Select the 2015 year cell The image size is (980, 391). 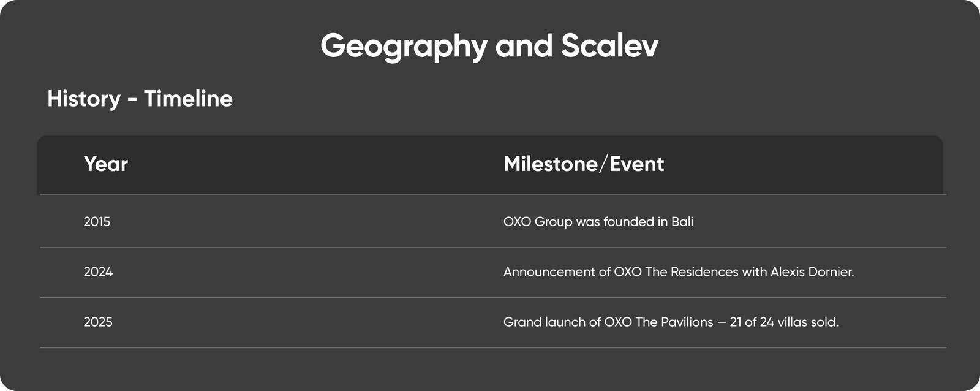[x=97, y=222]
